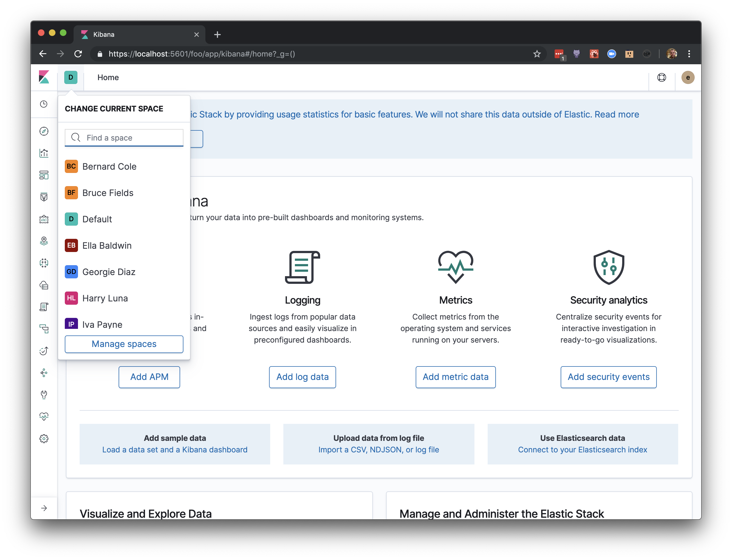Open Visualize chart icon in sidebar

point(44,153)
